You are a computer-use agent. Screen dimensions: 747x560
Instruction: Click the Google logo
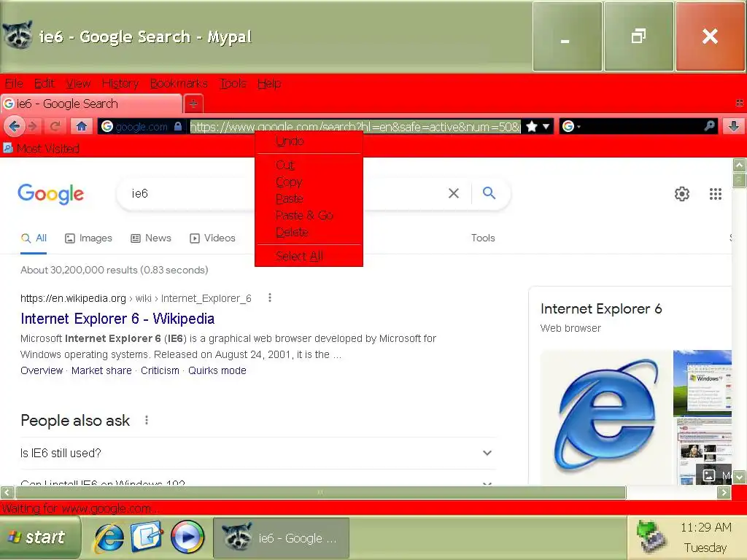point(51,194)
